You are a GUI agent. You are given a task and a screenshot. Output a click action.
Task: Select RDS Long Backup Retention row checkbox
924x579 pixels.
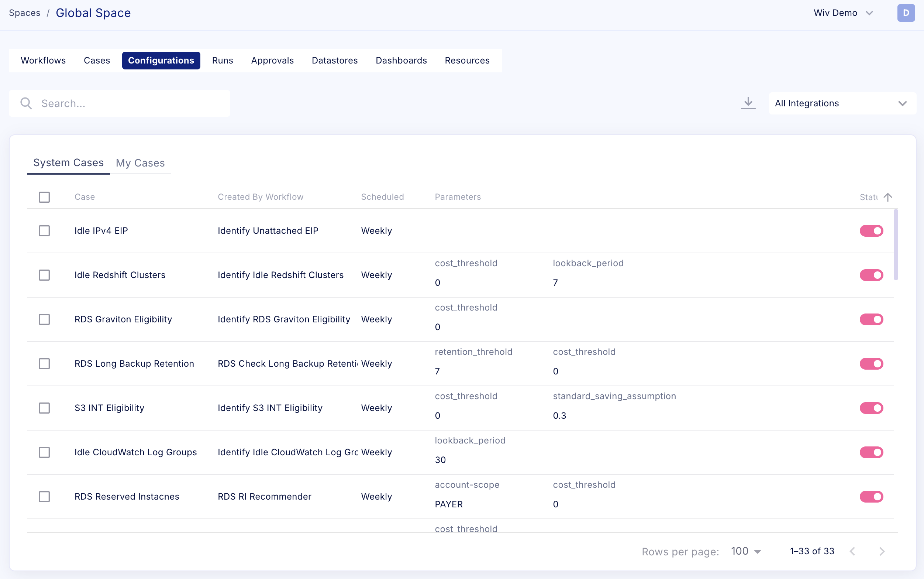pos(44,363)
